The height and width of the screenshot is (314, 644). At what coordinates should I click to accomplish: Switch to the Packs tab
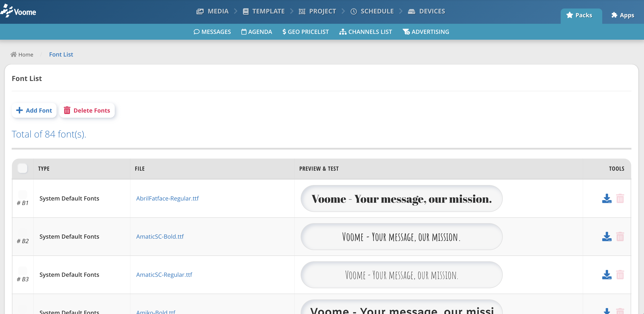(x=581, y=15)
